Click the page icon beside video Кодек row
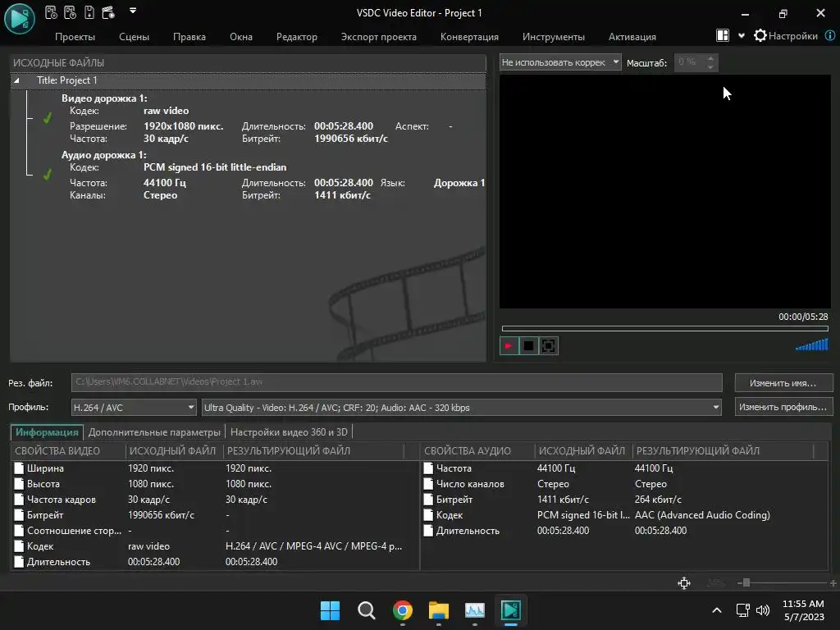Screen dimensions: 840x630 (x=20, y=546)
